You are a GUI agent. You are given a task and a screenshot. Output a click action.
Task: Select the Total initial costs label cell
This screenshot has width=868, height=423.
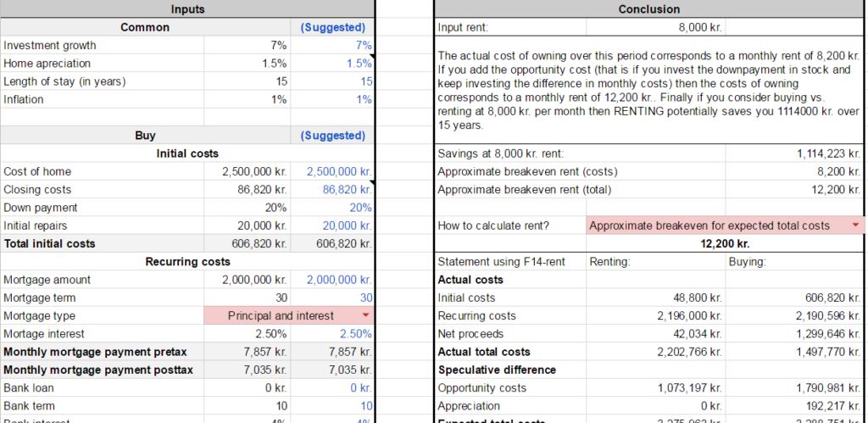[x=102, y=243]
